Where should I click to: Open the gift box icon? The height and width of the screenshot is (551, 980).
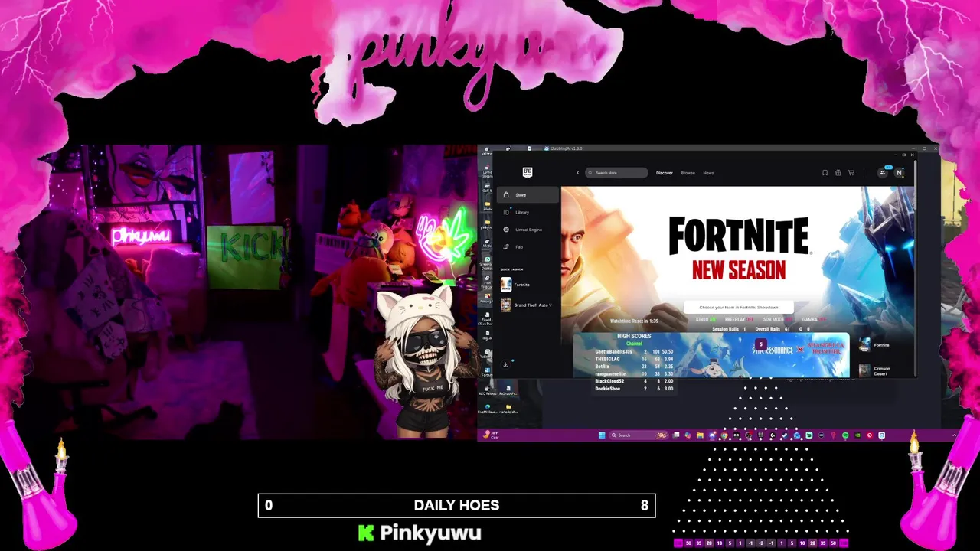838,173
